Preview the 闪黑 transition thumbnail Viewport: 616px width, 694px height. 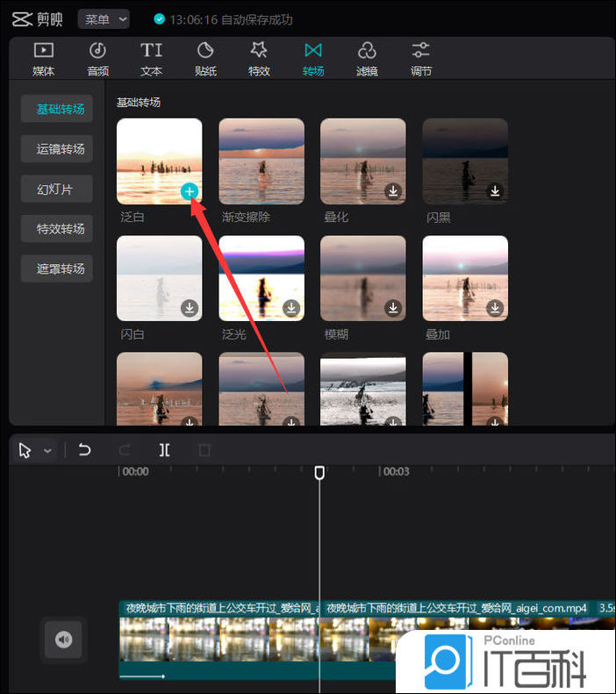pyautogui.click(x=465, y=161)
